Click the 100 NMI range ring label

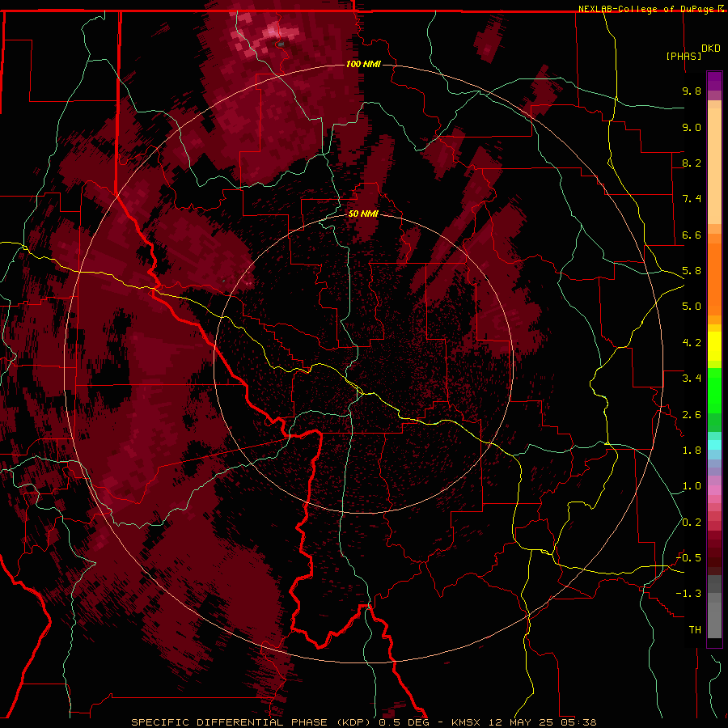(363, 64)
